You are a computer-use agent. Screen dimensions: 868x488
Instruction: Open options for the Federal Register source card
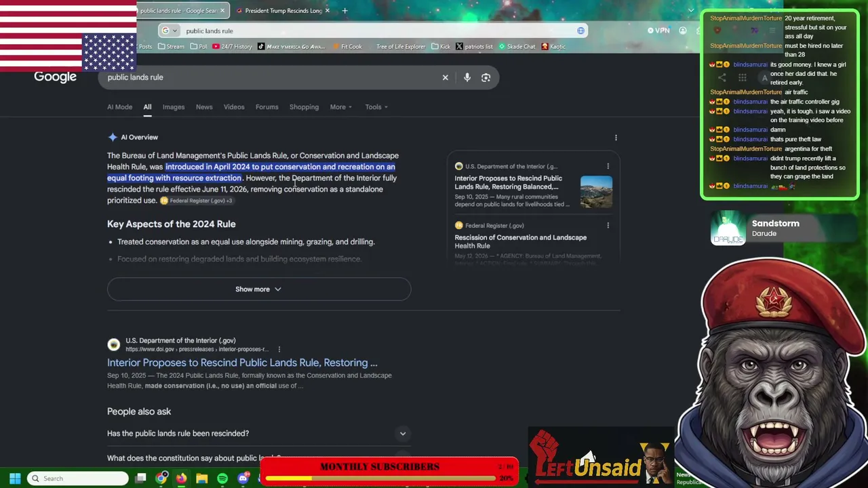608,226
